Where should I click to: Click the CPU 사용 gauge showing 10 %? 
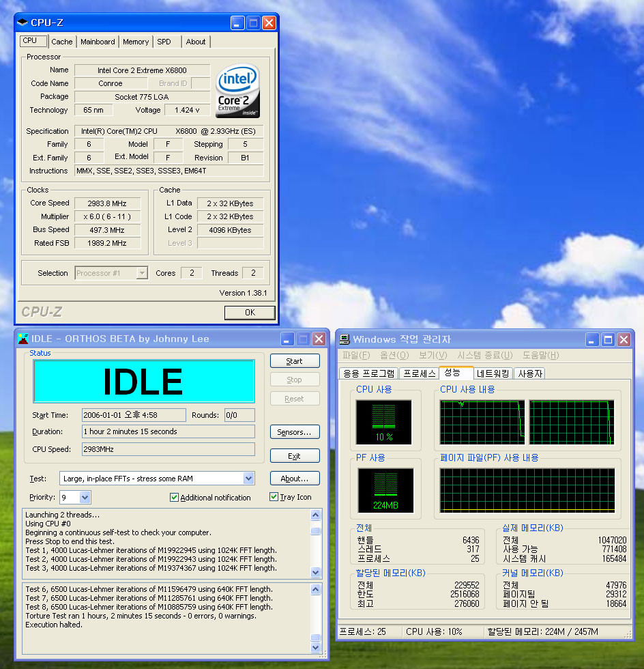tap(384, 423)
